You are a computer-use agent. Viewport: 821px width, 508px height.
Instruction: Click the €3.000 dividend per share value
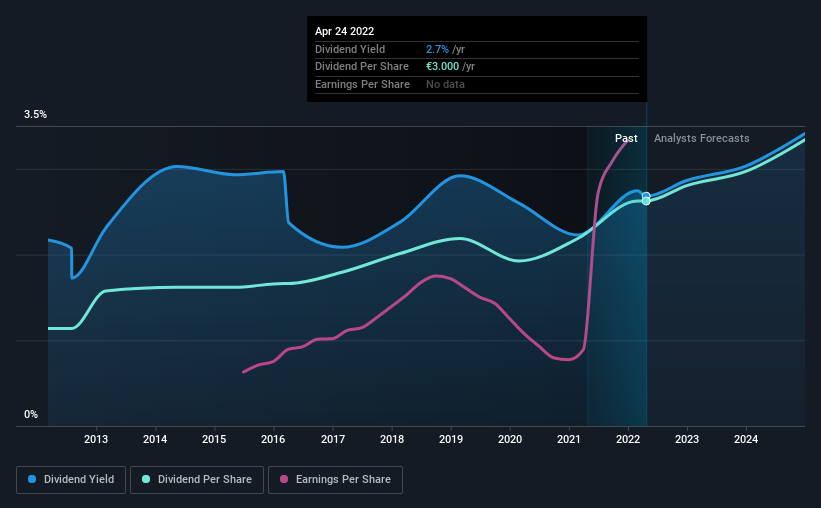pyautogui.click(x=442, y=67)
